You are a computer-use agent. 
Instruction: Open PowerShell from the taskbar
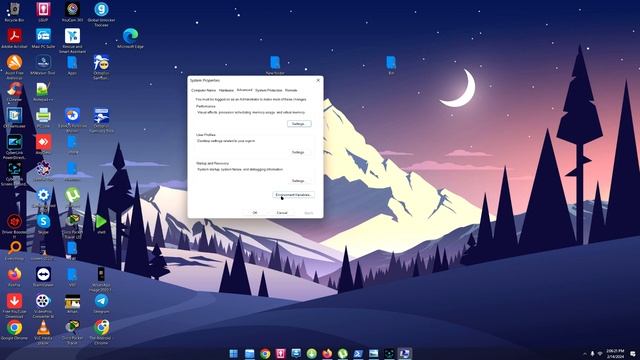coord(358,353)
